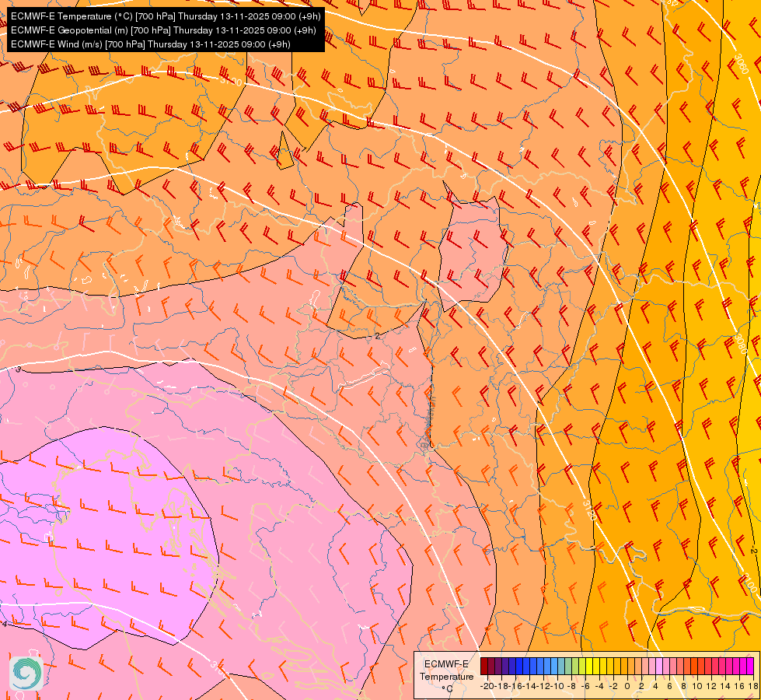Click the '-18' label on the legend scale
Viewport: 761px width, 700px height.
pos(503,686)
